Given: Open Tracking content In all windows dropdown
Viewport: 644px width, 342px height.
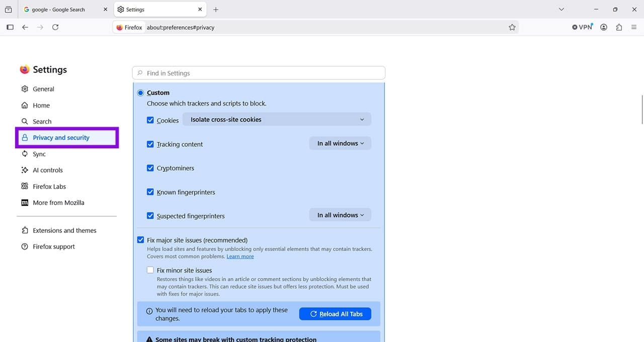Looking at the screenshot, I should coord(340,143).
